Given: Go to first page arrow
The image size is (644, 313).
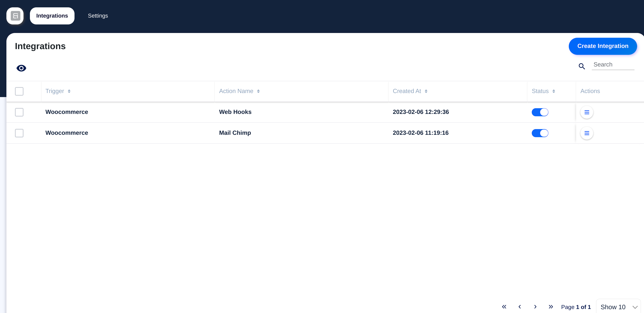Looking at the screenshot, I should [x=504, y=307].
